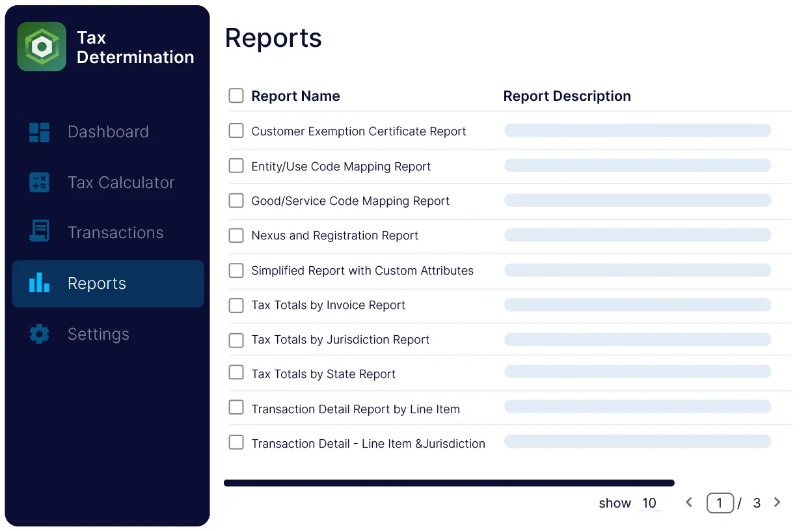Screen dimensions: 812x531
Task: Click the Tax Determination hexagon logo
Action: [x=42, y=47]
